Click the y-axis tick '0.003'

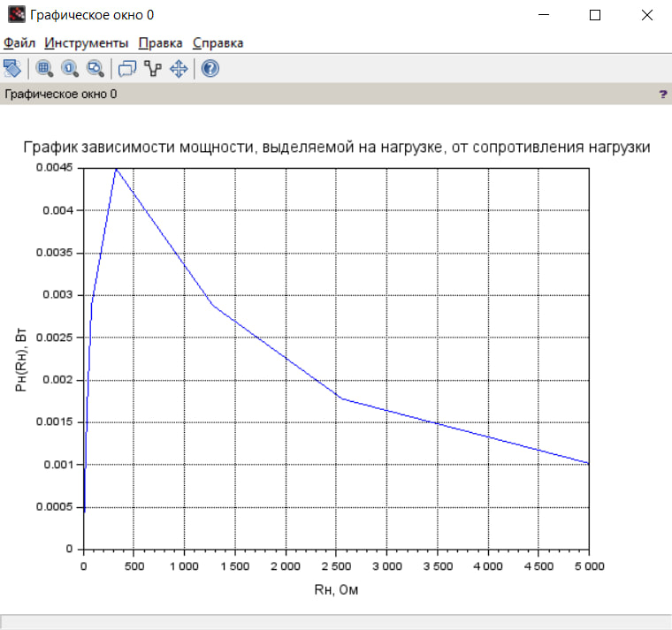57,294
